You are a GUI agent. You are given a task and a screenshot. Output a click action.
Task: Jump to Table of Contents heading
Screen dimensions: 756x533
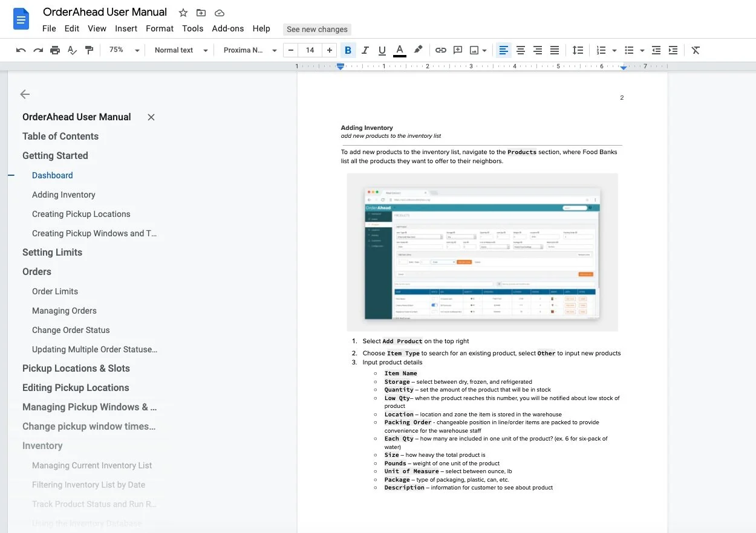tap(60, 137)
